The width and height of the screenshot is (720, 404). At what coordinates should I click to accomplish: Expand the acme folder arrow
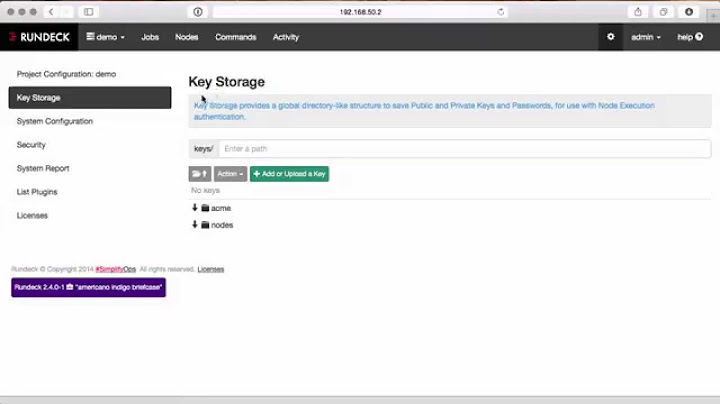[x=195, y=208]
